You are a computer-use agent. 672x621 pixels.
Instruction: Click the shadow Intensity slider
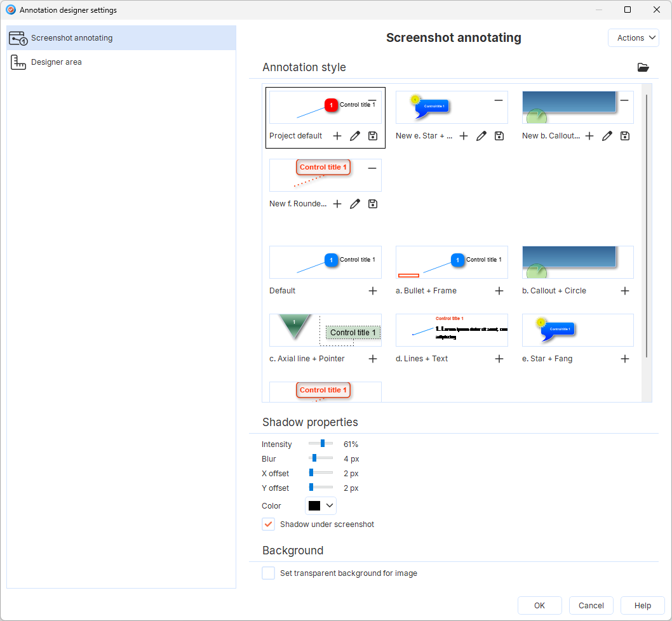point(321,444)
